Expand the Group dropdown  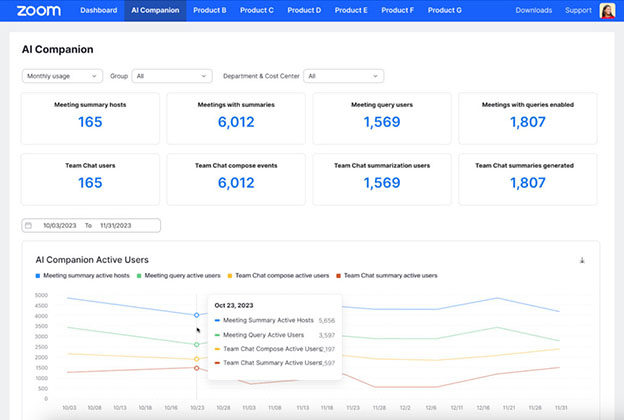[172, 75]
